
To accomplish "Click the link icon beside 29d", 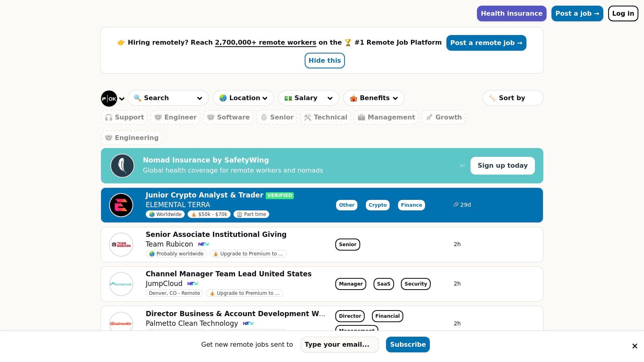I will click(456, 205).
